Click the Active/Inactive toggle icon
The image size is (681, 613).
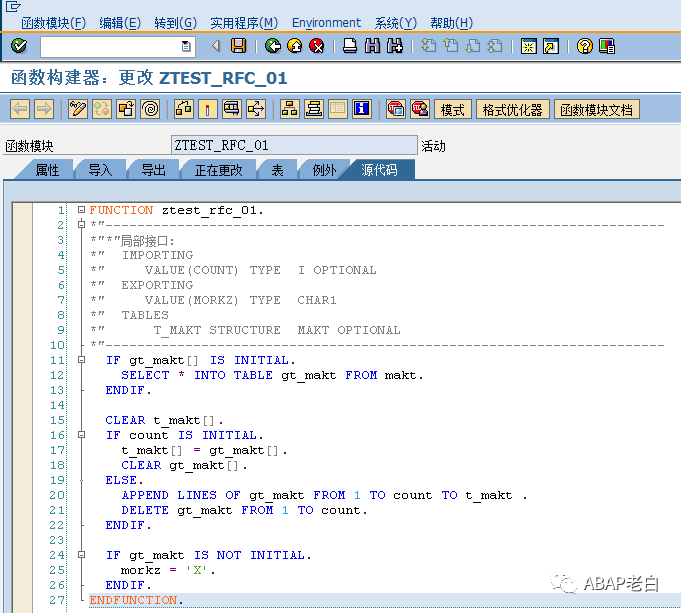[102, 109]
